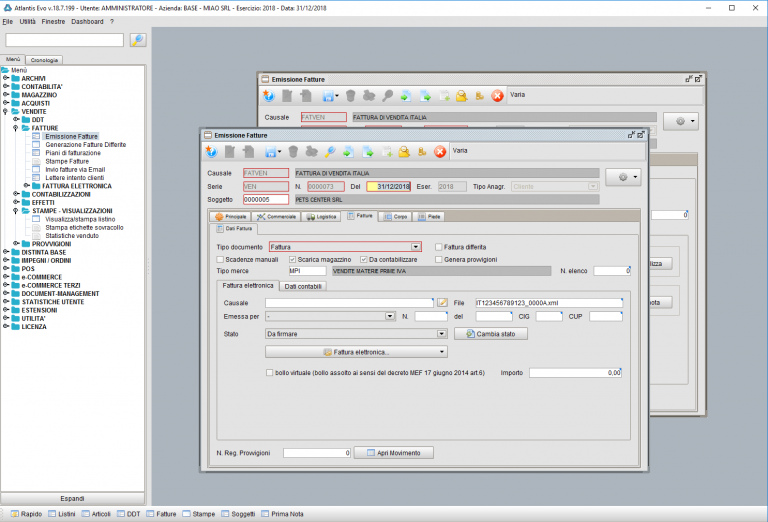Image resolution: width=768 pixels, height=522 pixels.
Task: Click the edit pencil icon beside Causale field
Action: point(442,303)
